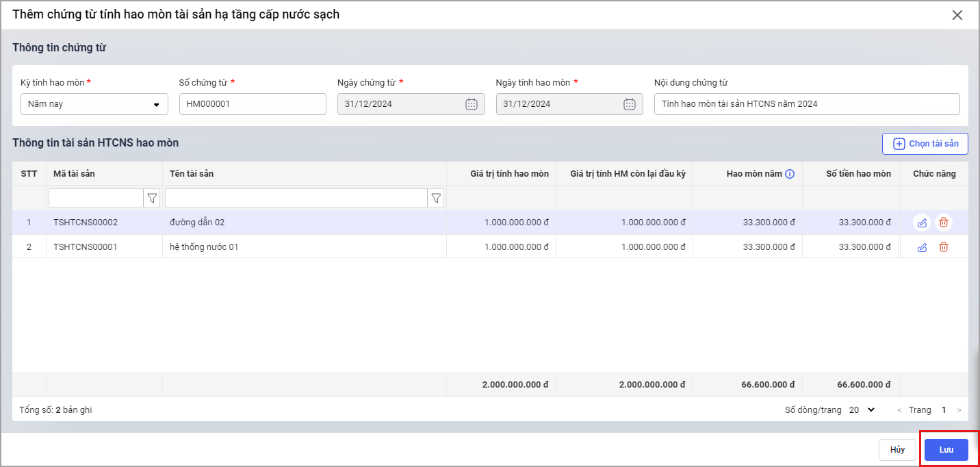
Task: Open the Ngày tính hao mòn calendar
Action: click(630, 104)
